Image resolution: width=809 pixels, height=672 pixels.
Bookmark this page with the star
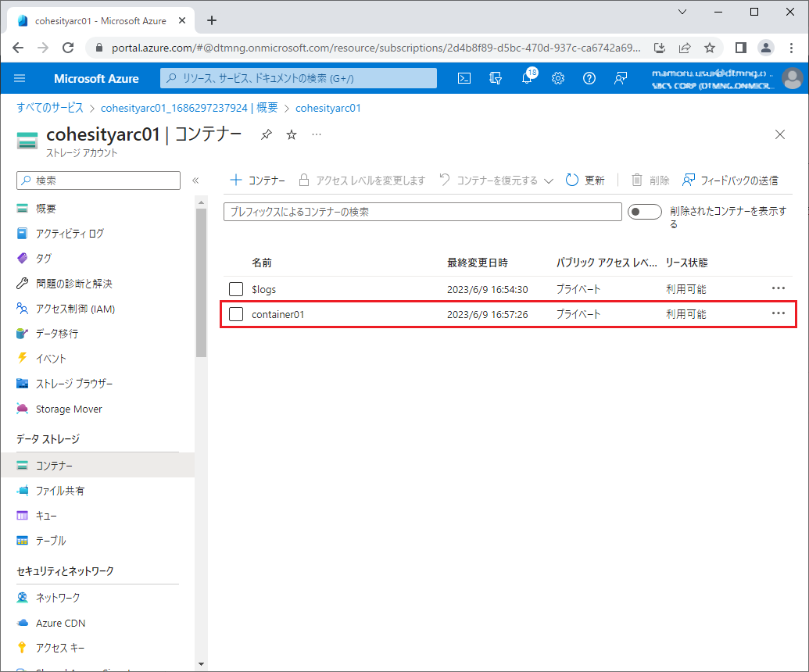point(710,48)
